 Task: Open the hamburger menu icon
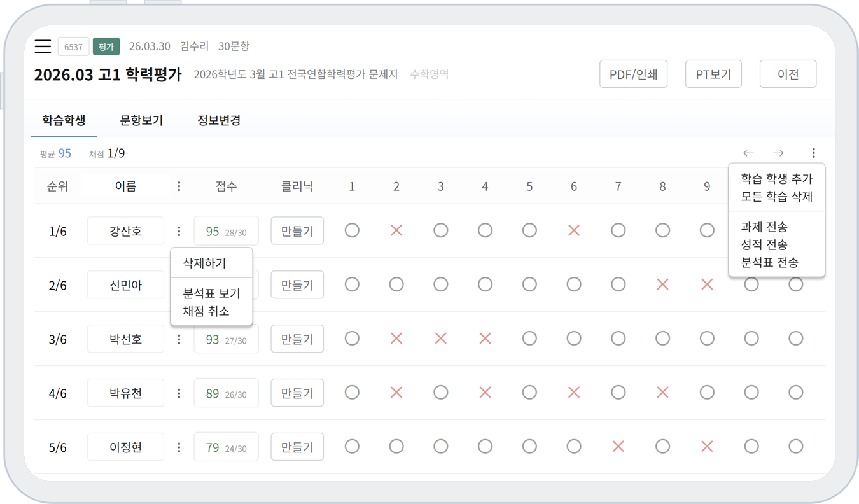pos(43,46)
